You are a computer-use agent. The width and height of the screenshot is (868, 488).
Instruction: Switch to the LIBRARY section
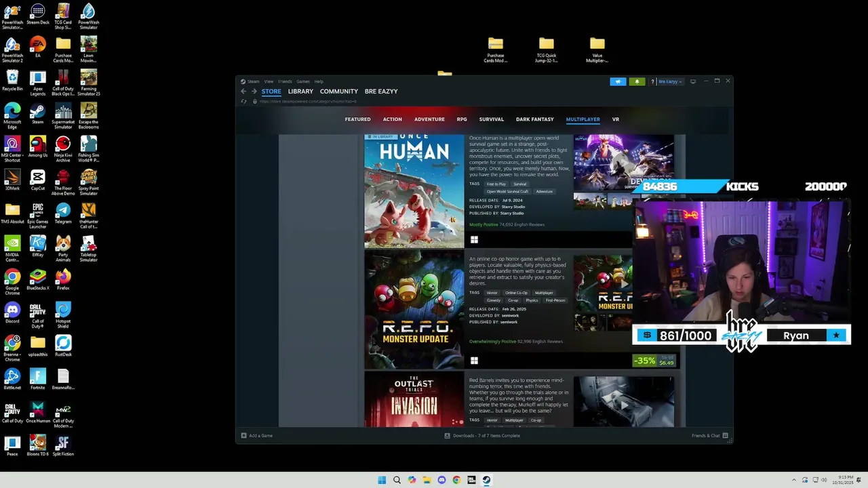pyautogui.click(x=300, y=91)
